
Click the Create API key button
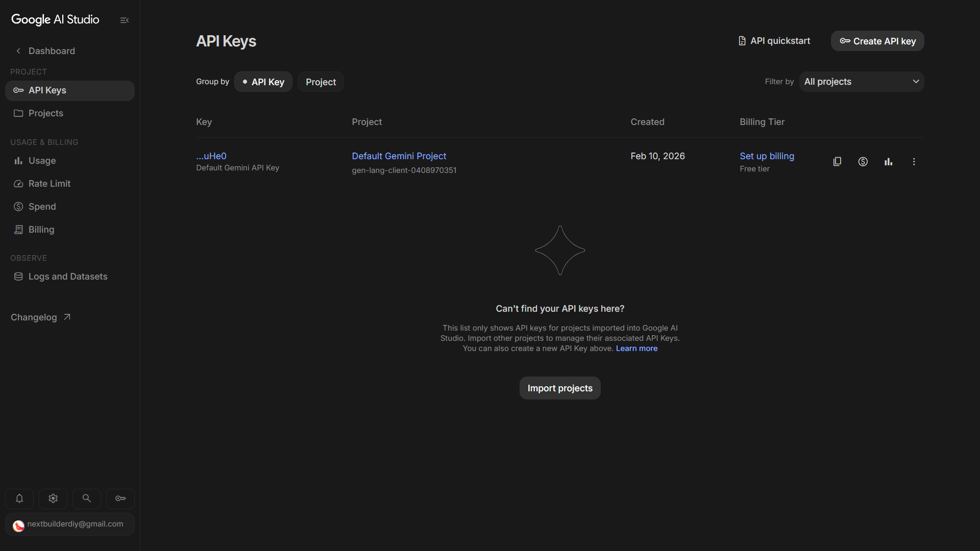coord(877,41)
